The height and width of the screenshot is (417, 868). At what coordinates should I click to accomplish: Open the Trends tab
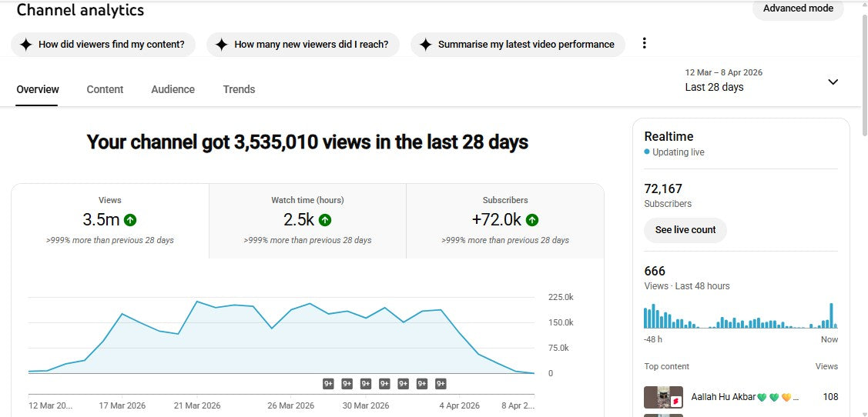[239, 89]
